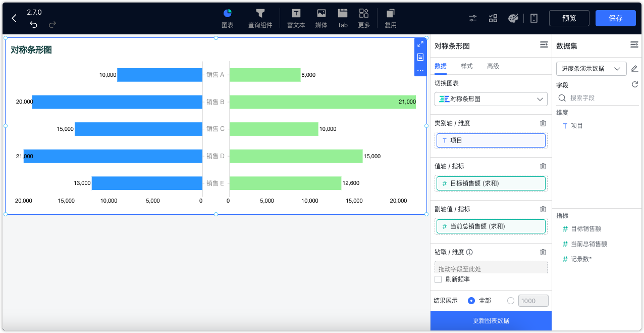Viewport: 644px width, 333px height.
Task: Refresh the 字段 fields list
Action: click(634, 84)
